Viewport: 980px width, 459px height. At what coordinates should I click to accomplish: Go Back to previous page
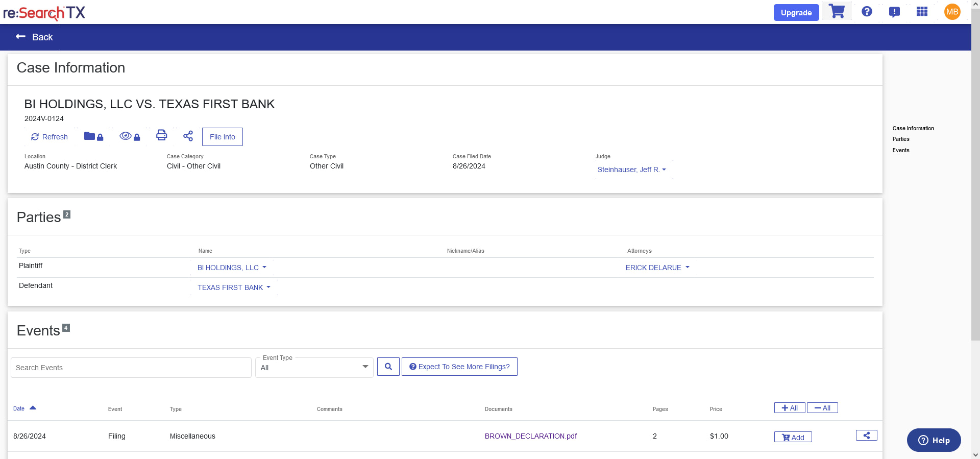tap(34, 37)
